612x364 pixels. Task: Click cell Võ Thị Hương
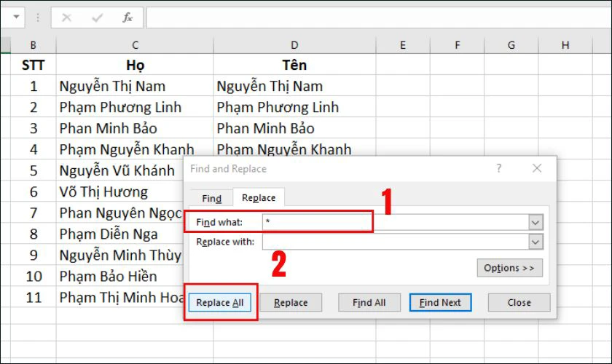click(120, 191)
